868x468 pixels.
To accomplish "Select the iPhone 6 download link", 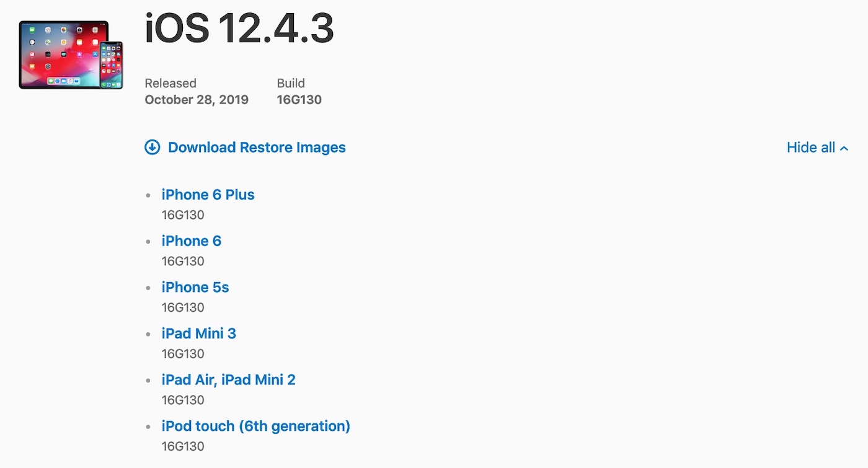I will pyautogui.click(x=192, y=241).
